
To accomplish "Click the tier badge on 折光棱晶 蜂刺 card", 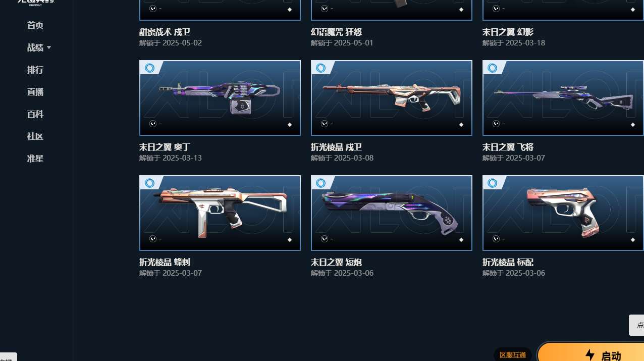I will click(149, 183).
